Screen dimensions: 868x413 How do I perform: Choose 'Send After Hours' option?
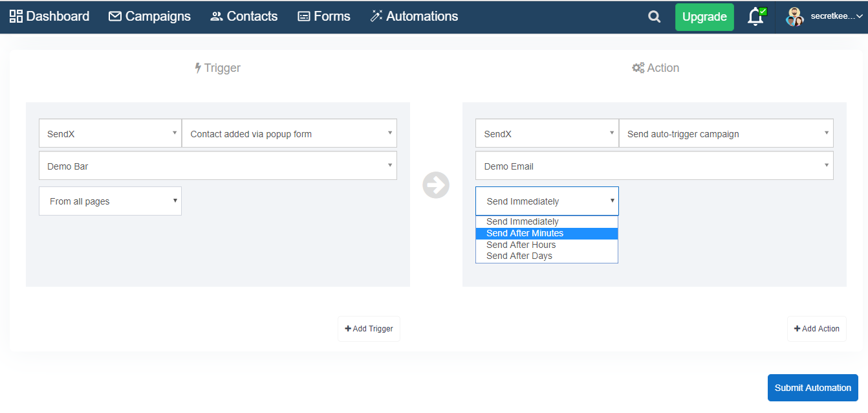point(547,245)
